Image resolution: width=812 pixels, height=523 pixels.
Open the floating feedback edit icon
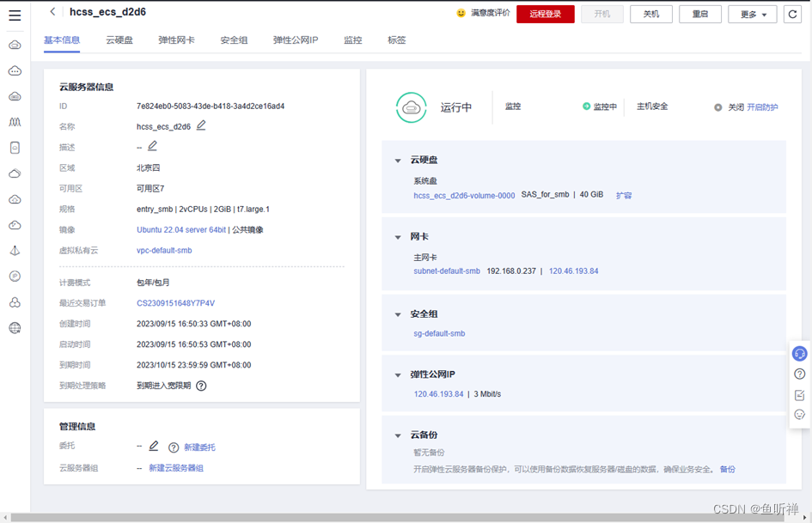coord(800,395)
